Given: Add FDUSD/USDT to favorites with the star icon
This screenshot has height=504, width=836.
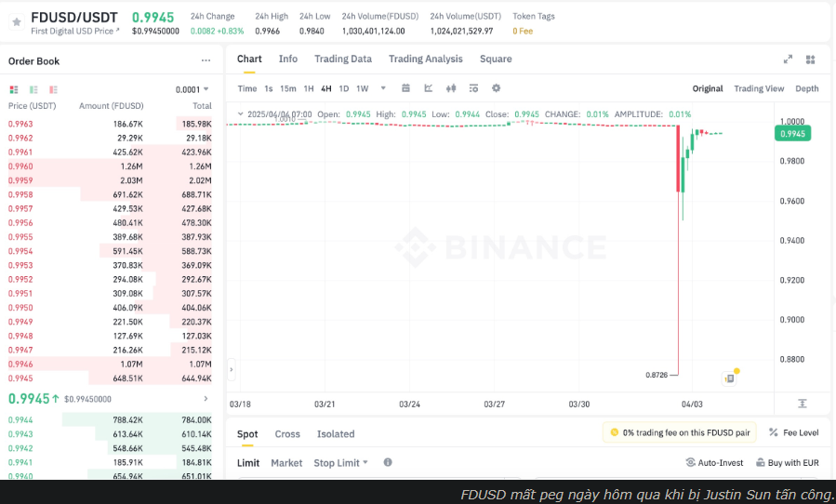Looking at the screenshot, I should point(16,21).
